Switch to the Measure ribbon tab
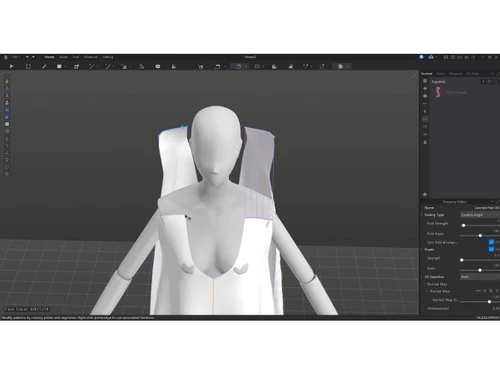The height and width of the screenshot is (375, 500). click(x=90, y=57)
